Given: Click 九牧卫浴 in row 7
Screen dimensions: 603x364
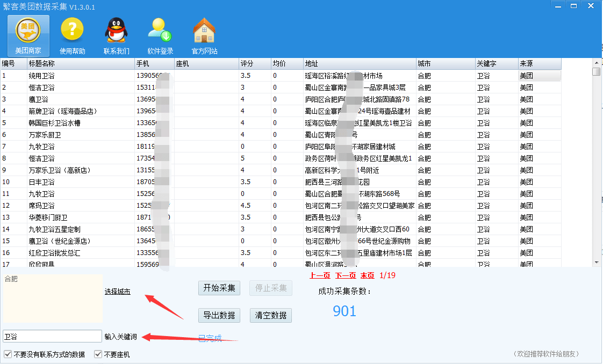Looking at the screenshot, I should [x=41, y=147].
